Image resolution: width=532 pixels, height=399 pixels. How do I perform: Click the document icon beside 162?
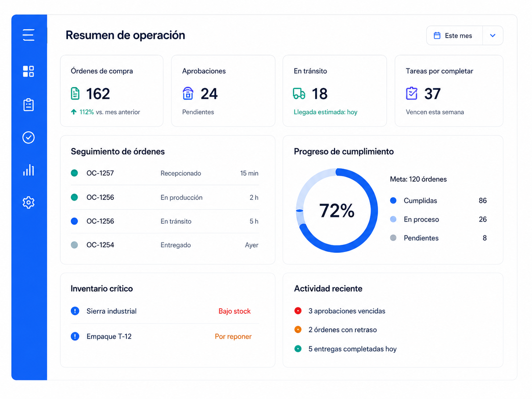[x=75, y=94]
